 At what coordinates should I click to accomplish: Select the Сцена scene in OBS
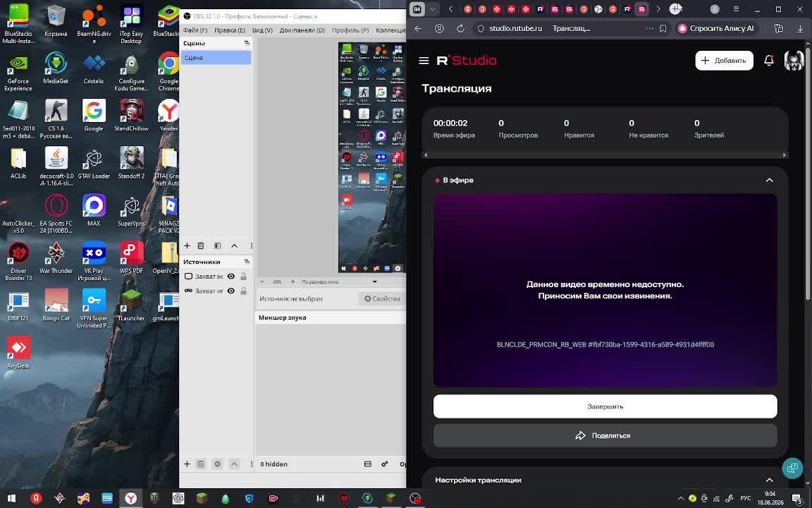tap(216, 58)
